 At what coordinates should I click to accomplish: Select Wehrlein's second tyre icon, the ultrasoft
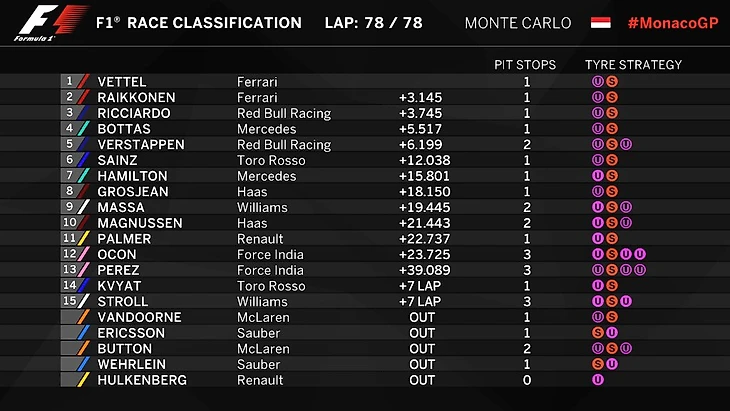[611, 364]
